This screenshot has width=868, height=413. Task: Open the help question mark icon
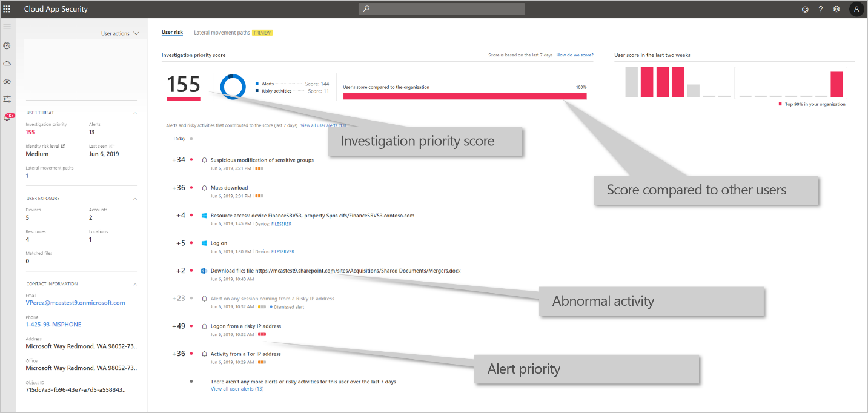[x=821, y=9]
